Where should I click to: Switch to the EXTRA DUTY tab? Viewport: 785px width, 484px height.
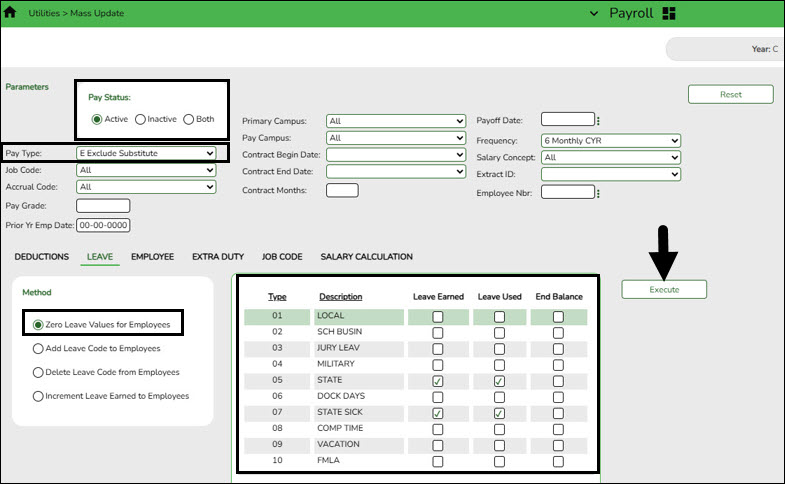click(218, 257)
